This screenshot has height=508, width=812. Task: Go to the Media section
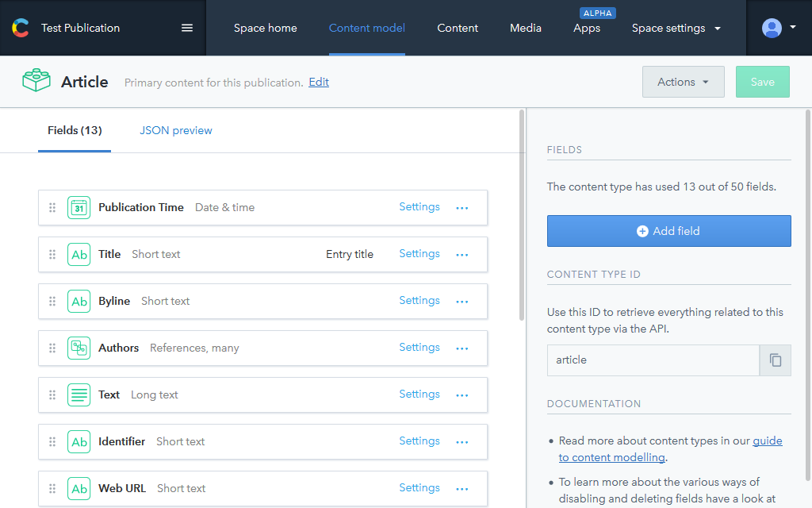pos(526,28)
